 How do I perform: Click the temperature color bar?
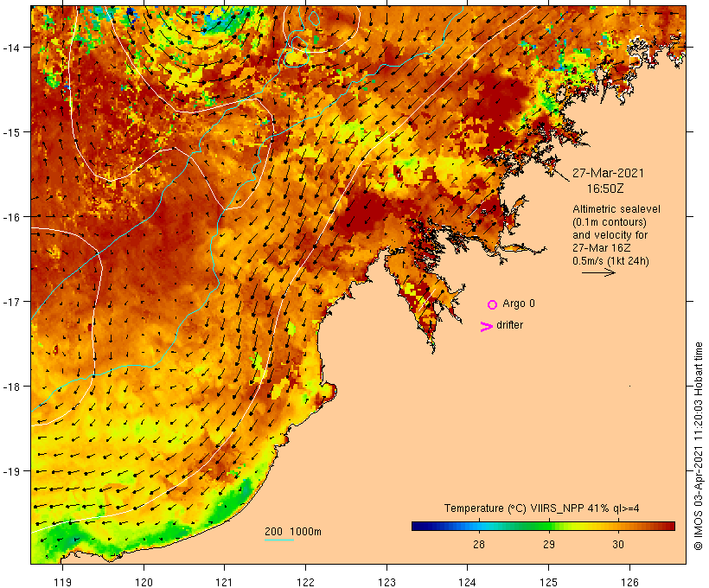(x=543, y=526)
